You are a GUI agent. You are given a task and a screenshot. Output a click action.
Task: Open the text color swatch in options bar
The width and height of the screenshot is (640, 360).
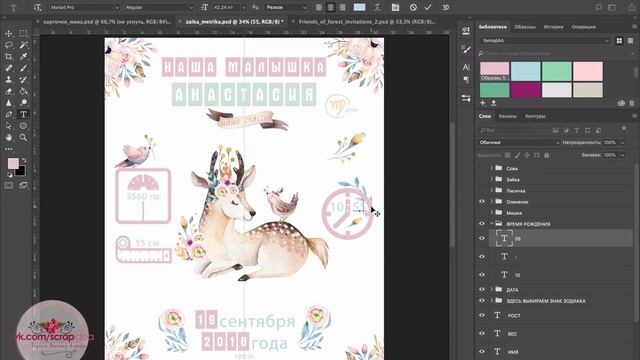click(x=359, y=7)
